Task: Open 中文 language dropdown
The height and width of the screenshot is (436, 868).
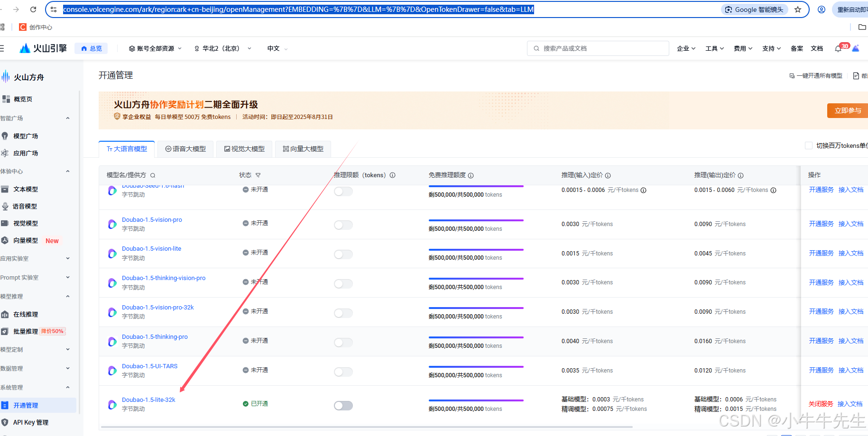Action: (x=277, y=48)
